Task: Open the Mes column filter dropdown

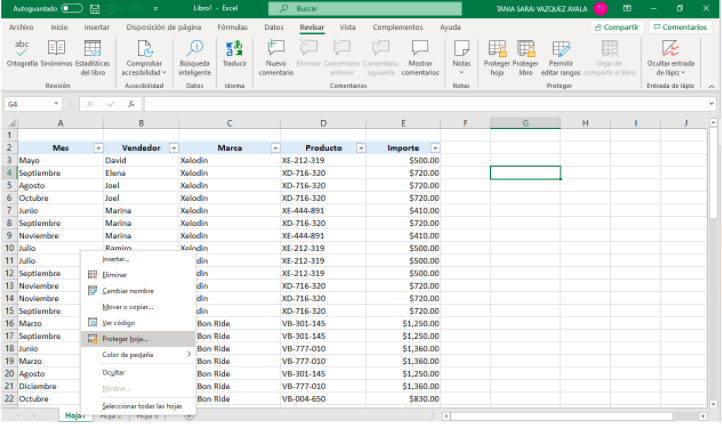Action: (98, 148)
